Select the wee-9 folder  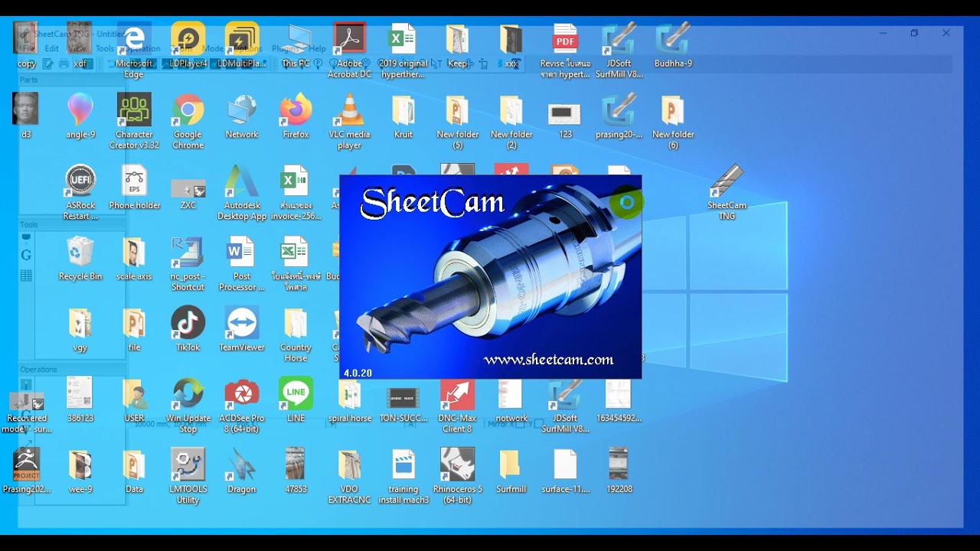click(80, 471)
